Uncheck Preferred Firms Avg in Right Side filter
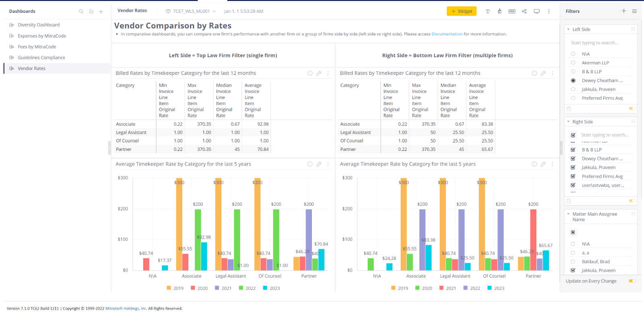 tap(573, 176)
